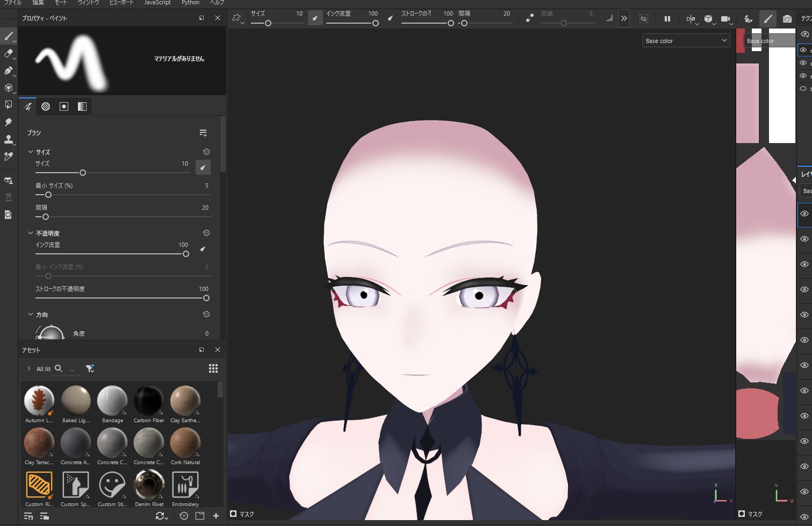
Task: Add a new asset resource with plus
Action: [216, 516]
